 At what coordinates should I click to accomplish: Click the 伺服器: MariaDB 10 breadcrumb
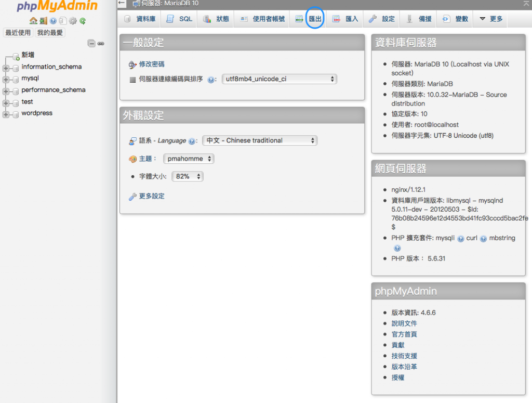(170, 4)
